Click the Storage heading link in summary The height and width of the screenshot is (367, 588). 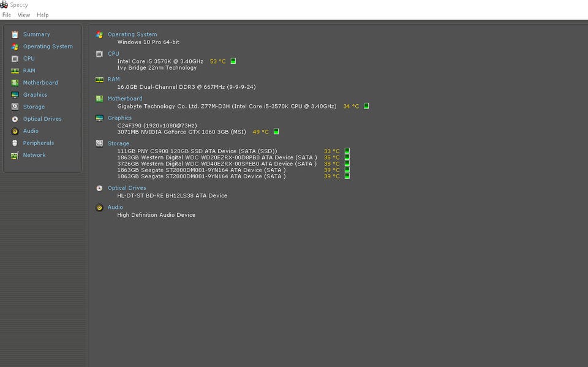118,143
